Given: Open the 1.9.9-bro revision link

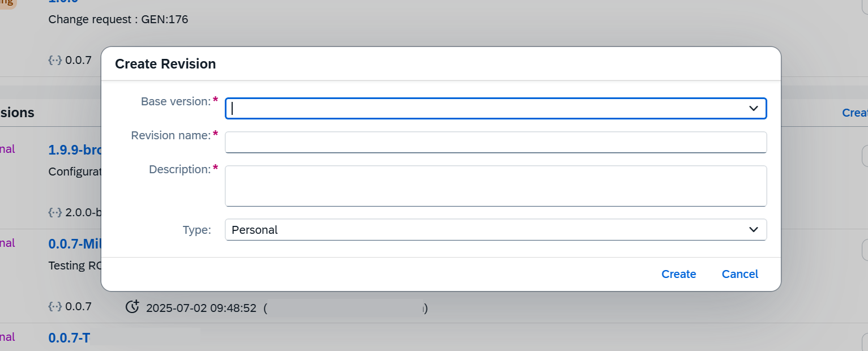Looking at the screenshot, I should [x=74, y=149].
